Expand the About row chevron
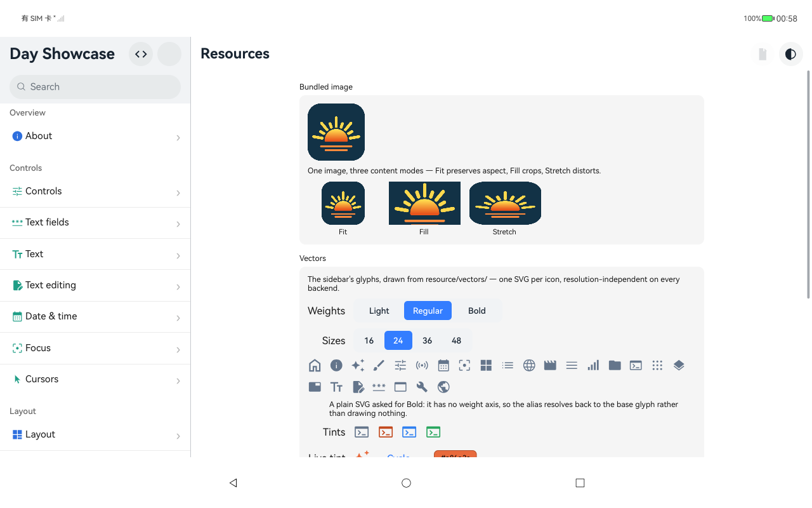 coord(178,137)
